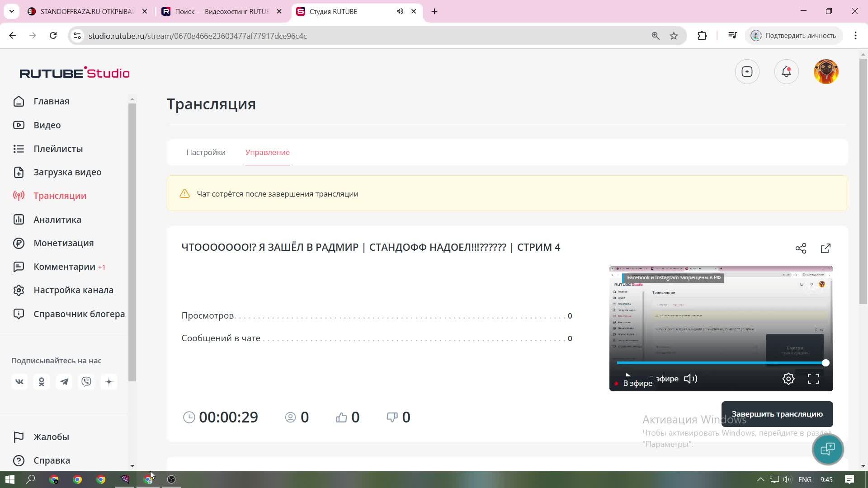This screenshot has height=488, width=868.
Task: Click the Dzen star social icon
Action: point(109,382)
